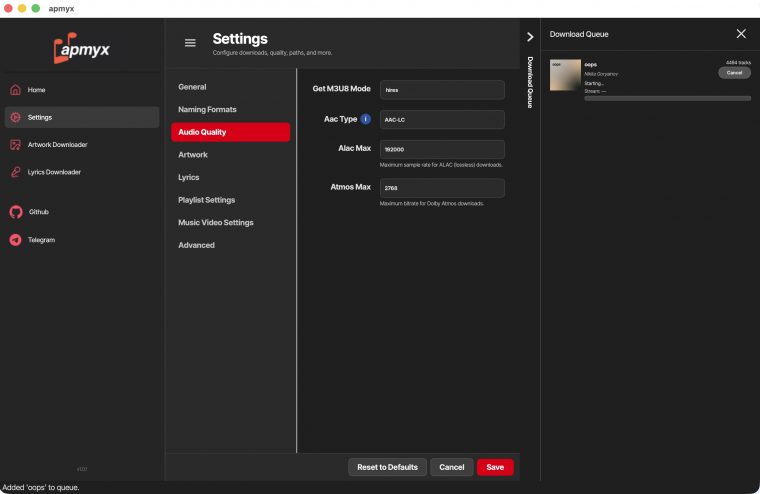Viewport: 760px width, 494px height.
Task: Open the Aac Type dropdown
Action: coord(441,119)
